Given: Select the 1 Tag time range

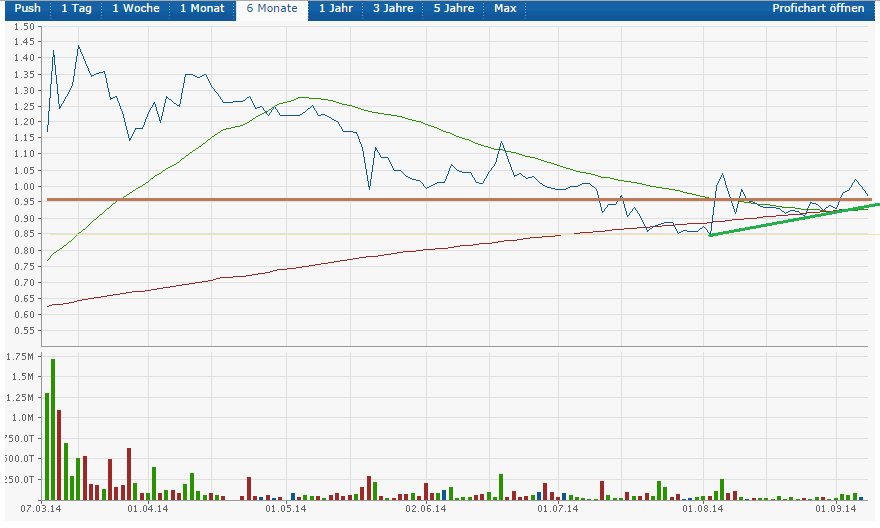Looking at the screenshot, I should [x=75, y=8].
